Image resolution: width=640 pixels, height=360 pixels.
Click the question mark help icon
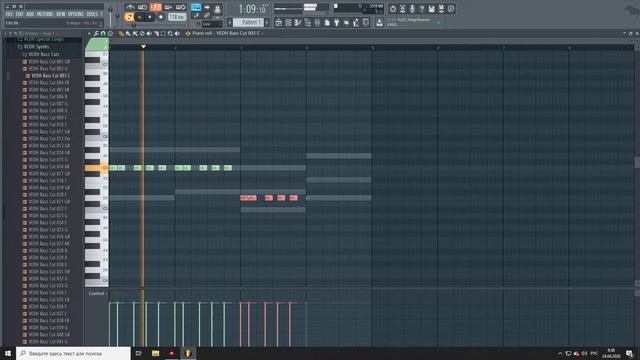[422, 8]
